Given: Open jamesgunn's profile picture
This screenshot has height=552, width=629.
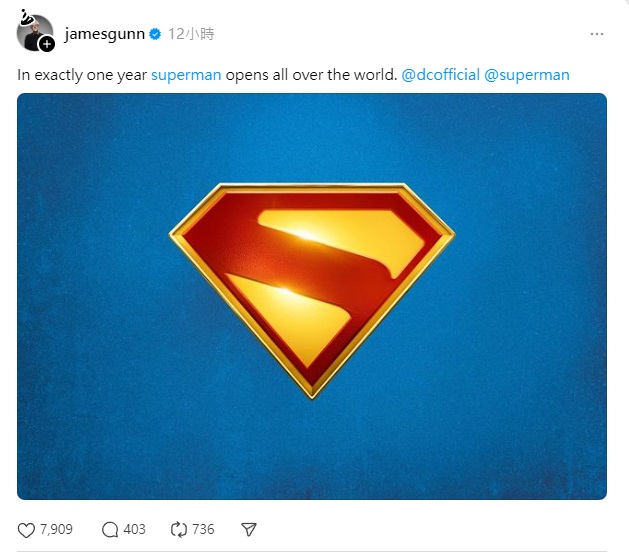Looking at the screenshot, I should click(x=34, y=32).
